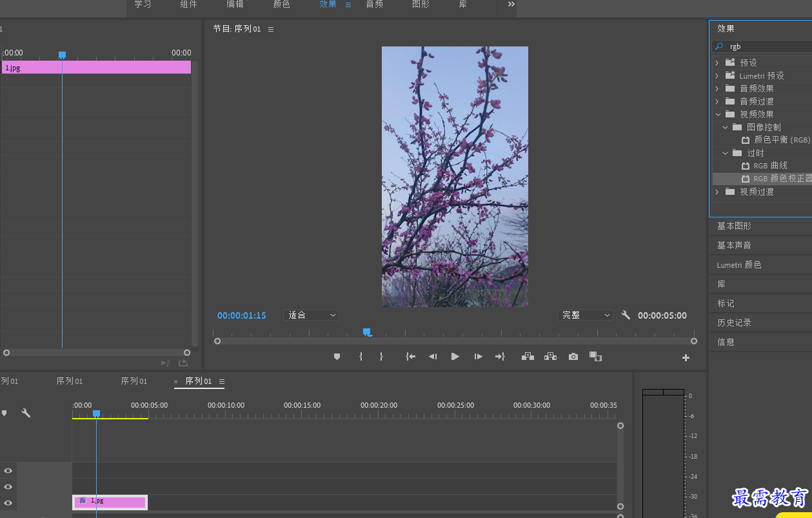812x518 pixels.
Task: Switch to 图形 workspace
Action: click(421, 5)
